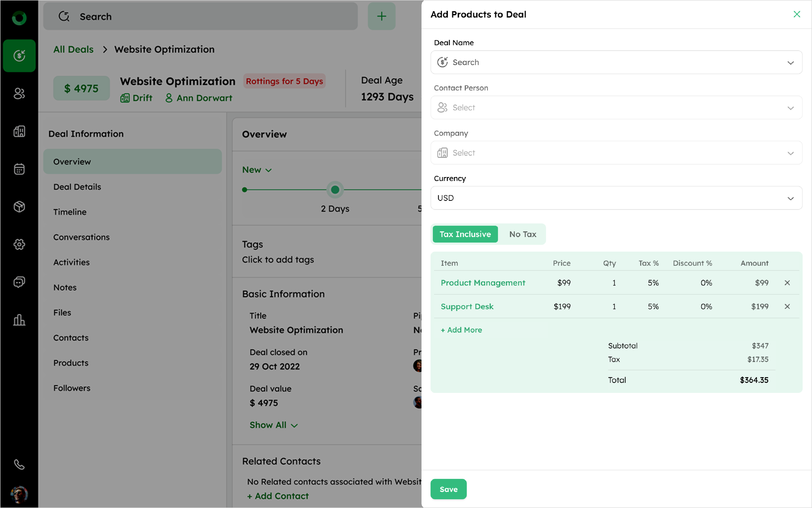Open the Settings gear sidebar icon
This screenshot has width=812, height=508.
point(19,244)
